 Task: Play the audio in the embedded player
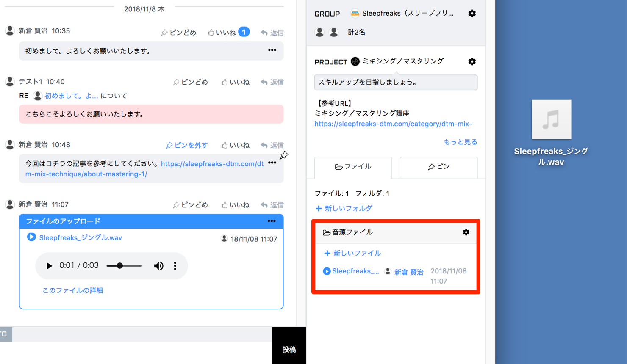49,266
